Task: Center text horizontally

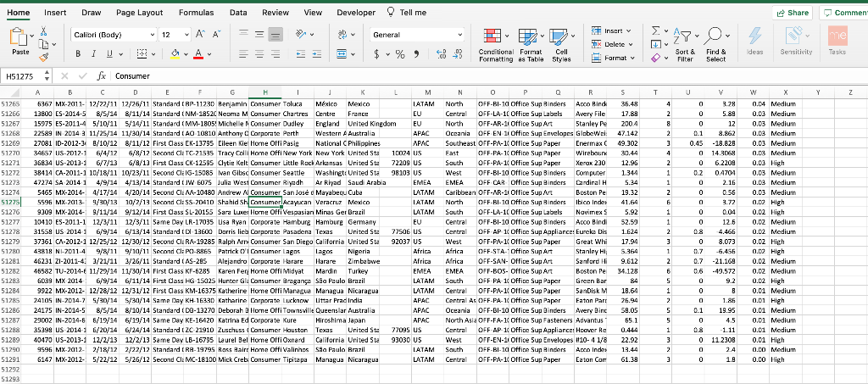Action: (x=259, y=53)
